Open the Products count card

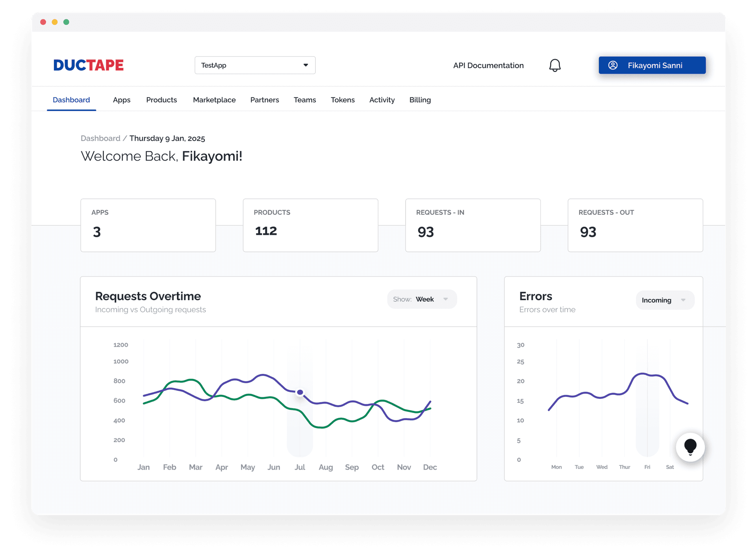pyautogui.click(x=311, y=225)
